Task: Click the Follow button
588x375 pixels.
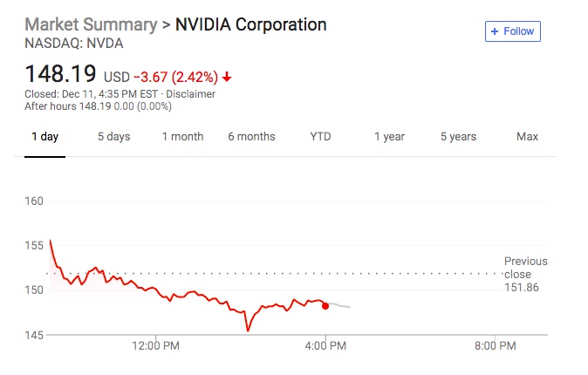Action: 513,31
